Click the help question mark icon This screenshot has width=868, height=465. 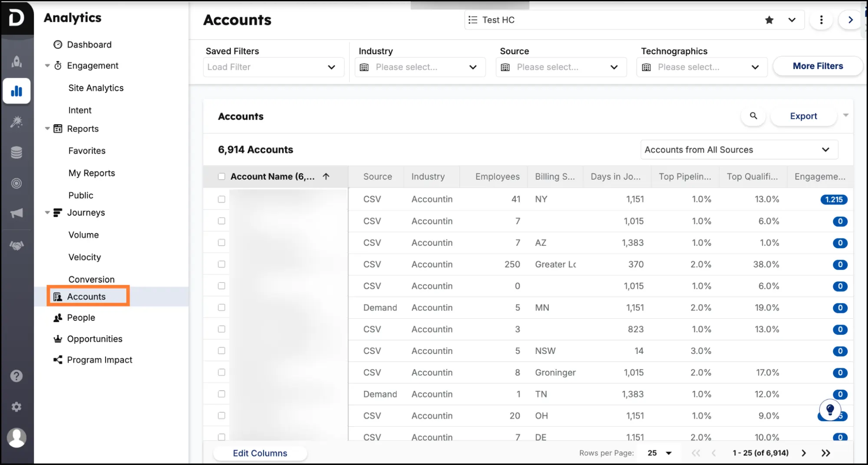[x=17, y=375]
